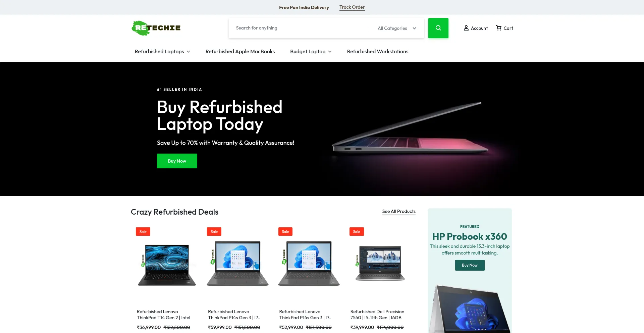Click the green search magnifier button
Image resolution: width=644 pixels, height=333 pixels.
[x=438, y=28]
